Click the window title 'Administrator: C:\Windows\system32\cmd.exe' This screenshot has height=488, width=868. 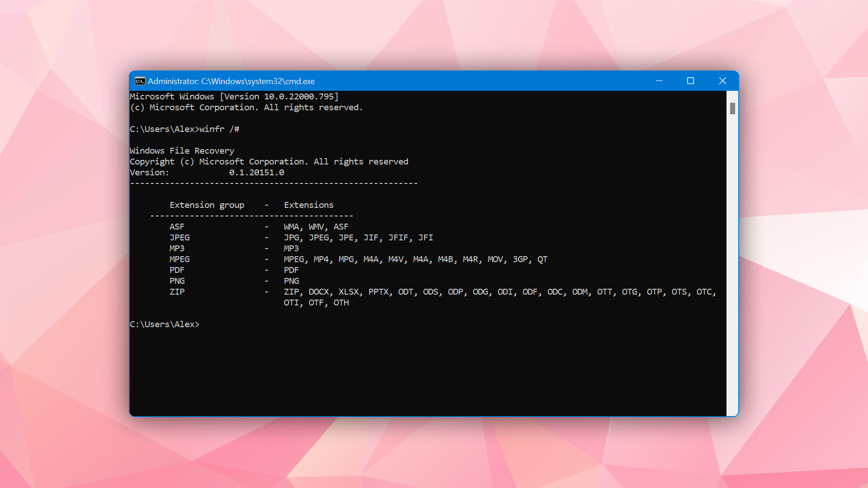point(231,81)
